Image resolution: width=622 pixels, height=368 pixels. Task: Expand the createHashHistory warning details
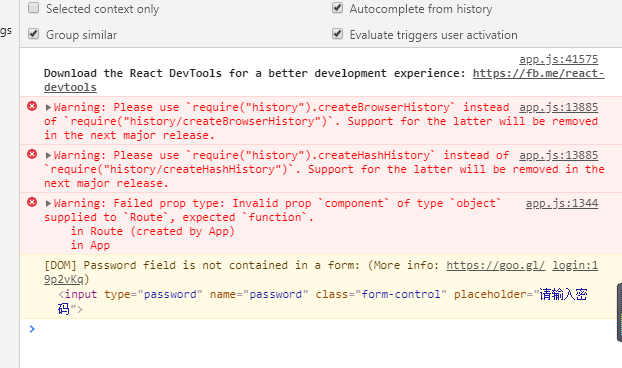(48, 155)
